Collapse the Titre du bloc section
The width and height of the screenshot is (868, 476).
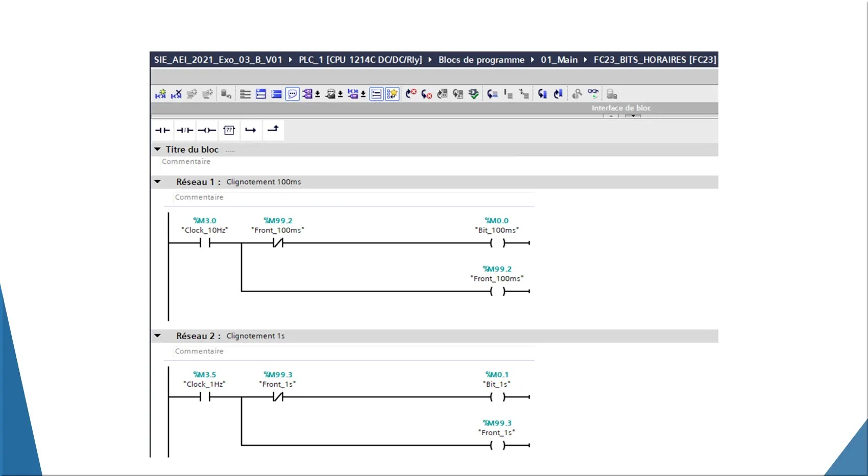click(x=157, y=149)
